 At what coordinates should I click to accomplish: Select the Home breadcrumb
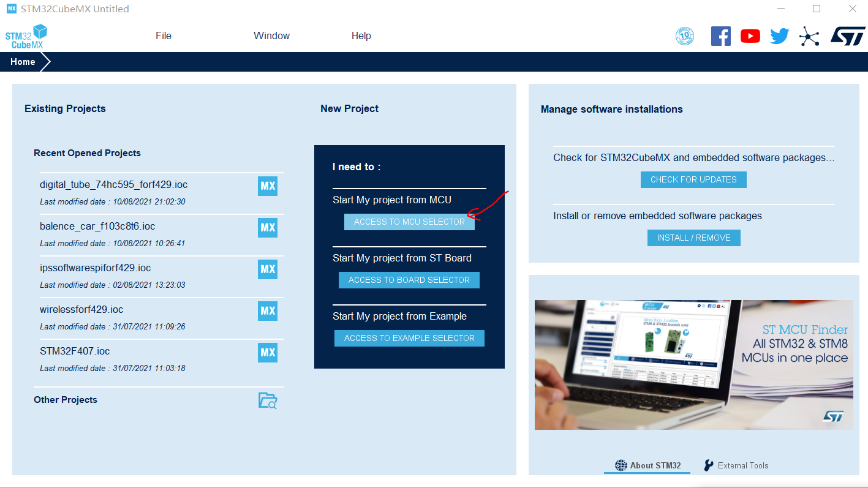pos(23,62)
